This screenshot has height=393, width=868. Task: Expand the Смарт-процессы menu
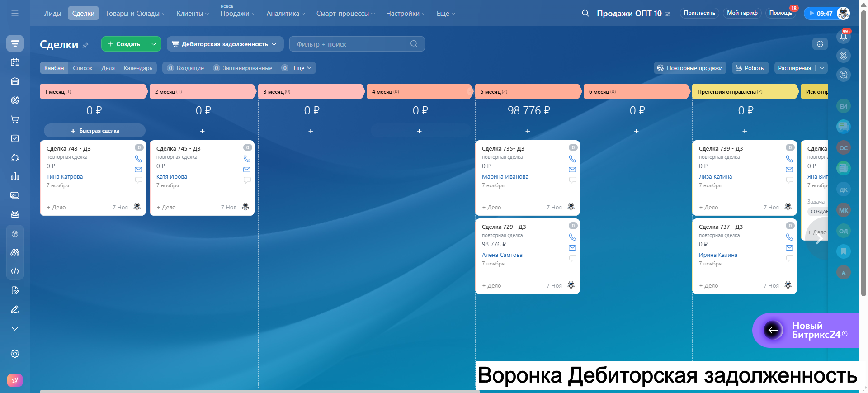345,14
